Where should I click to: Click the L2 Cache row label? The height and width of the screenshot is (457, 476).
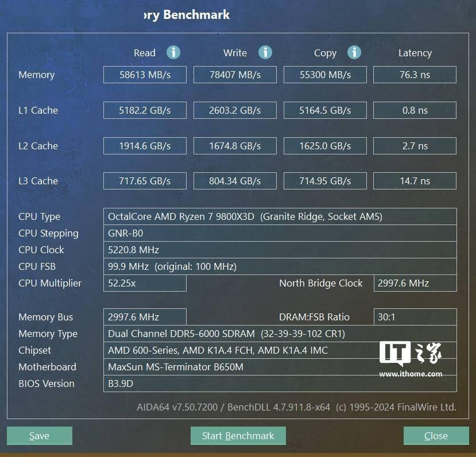pyautogui.click(x=38, y=146)
